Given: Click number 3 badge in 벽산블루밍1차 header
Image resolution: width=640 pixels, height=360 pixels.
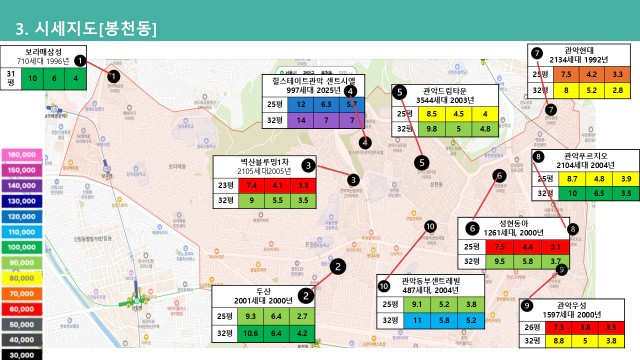Looking at the screenshot, I should pyautogui.click(x=309, y=165).
